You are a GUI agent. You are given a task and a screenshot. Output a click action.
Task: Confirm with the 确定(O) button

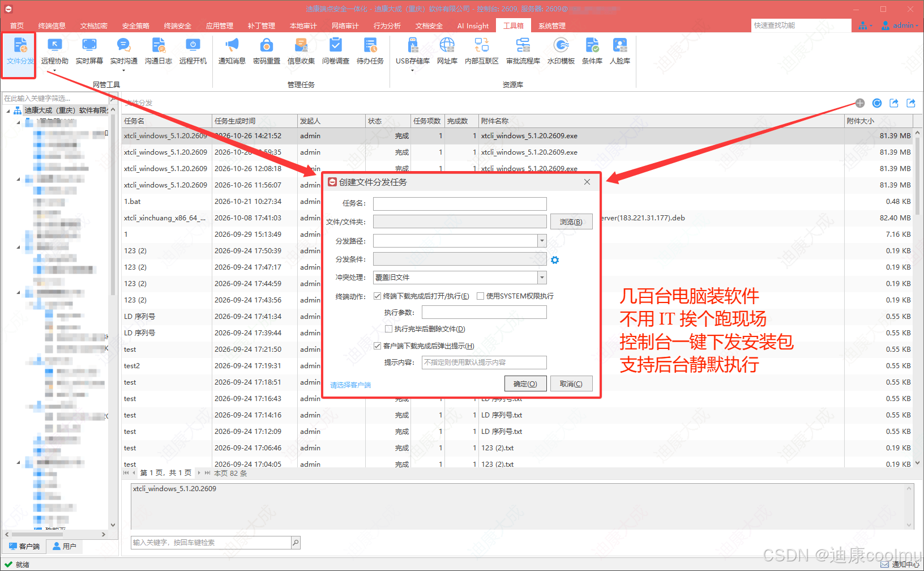[525, 383]
